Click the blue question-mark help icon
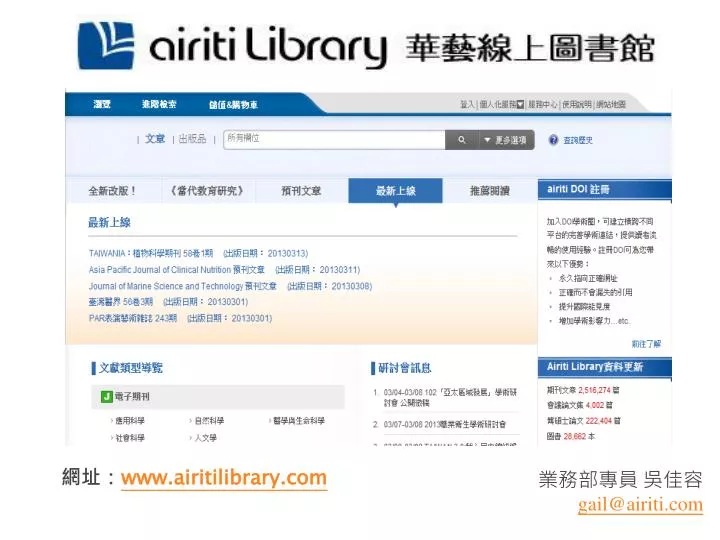This screenshot has width=720, height=540. [x=553, y=140]
